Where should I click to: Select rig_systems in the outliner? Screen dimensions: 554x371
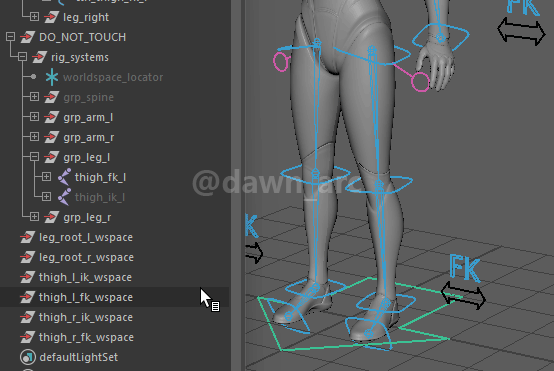coord(80,57)
